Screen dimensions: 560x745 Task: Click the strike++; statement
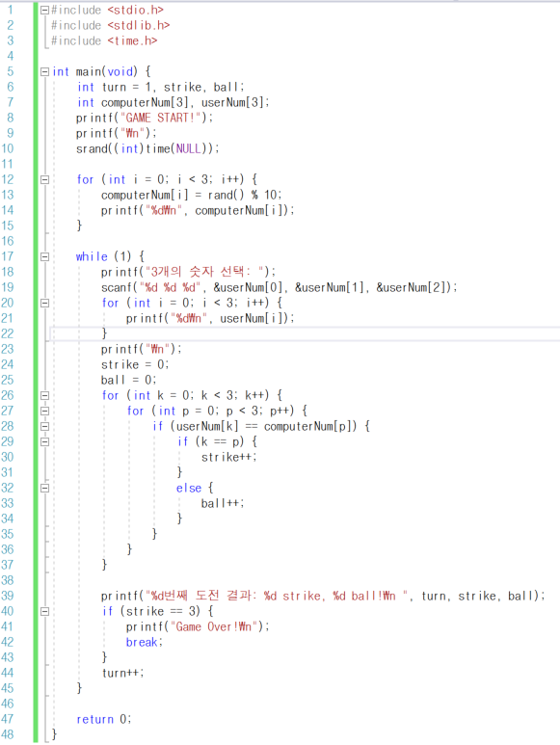click(229, 457)
